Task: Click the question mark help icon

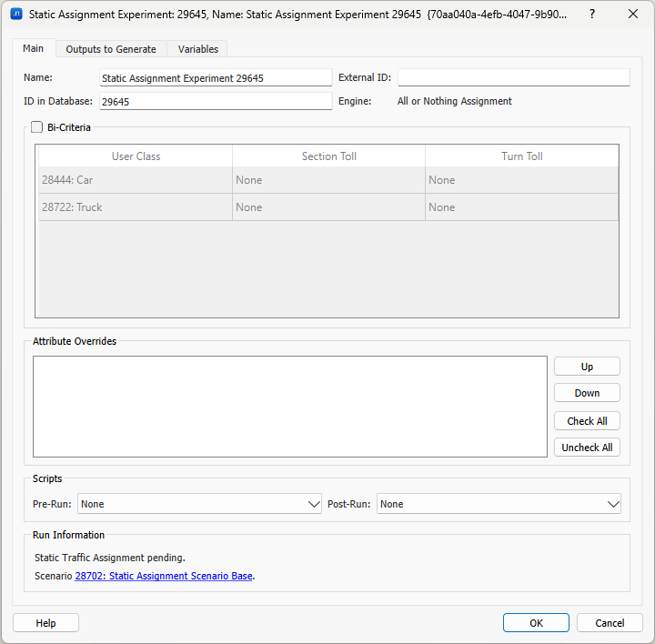Action: click(592, 15)
